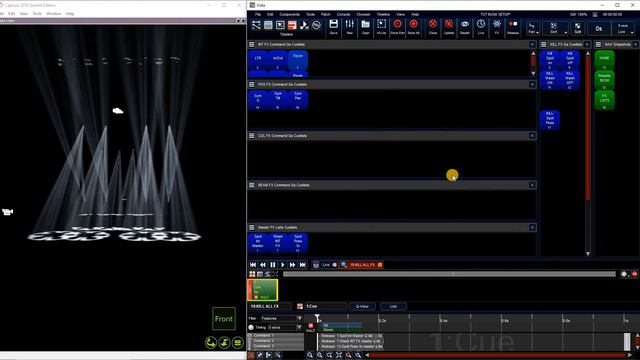
Task: Open the File menu in Vista
Action: point(258,14)
